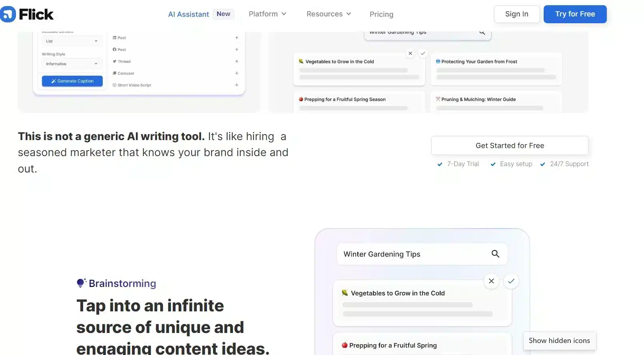
Task: Click the magnifier icon in the four-card preview search
Action: [482, 32]
